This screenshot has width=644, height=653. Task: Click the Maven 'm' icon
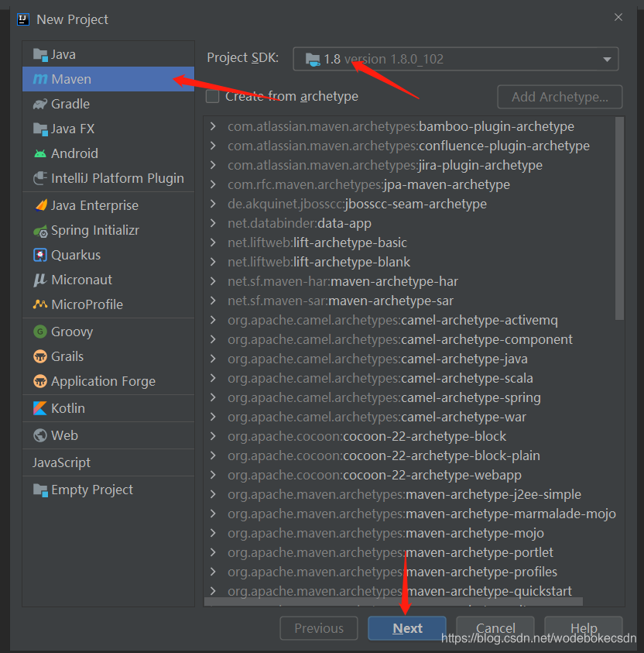tap(40, 79)
